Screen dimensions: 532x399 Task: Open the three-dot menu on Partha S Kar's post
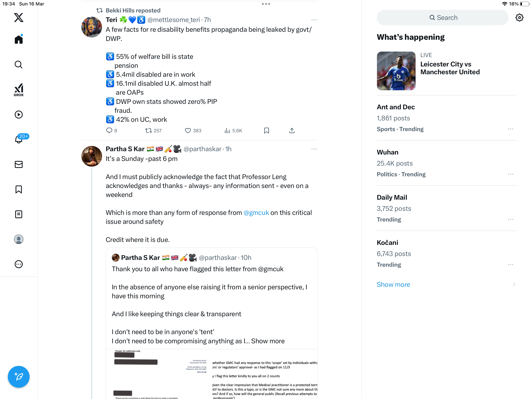(x=314, y=149)
